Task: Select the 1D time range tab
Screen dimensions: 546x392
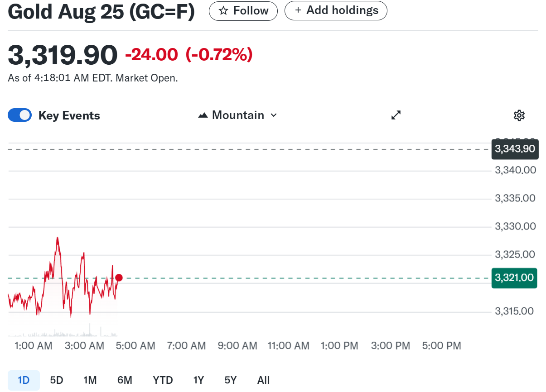Action: (24, 380)
